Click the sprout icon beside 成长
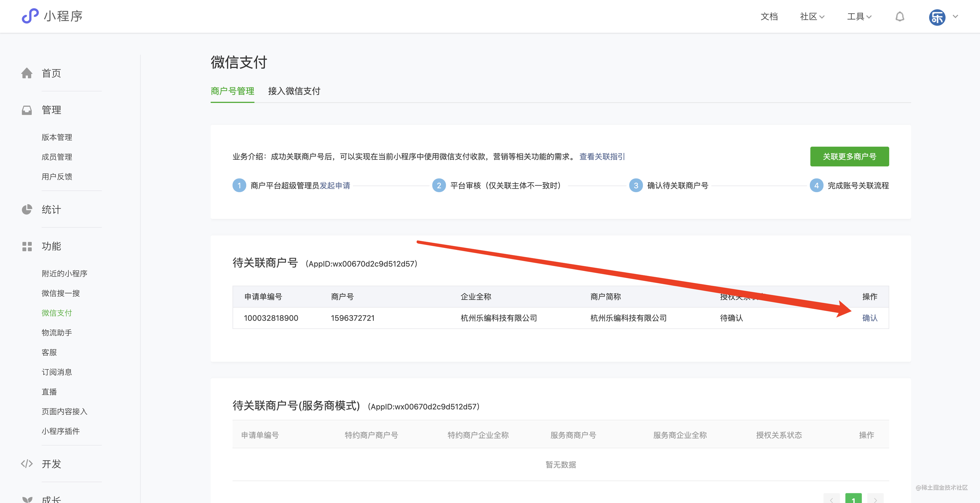The image size is (980, 503). coord(27,499)
